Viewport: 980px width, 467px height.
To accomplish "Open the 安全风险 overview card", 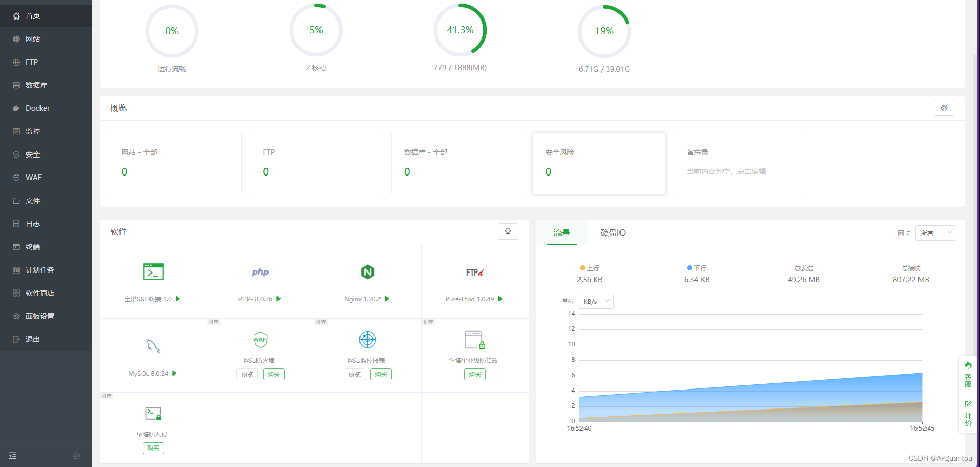I will click(599, 164).
